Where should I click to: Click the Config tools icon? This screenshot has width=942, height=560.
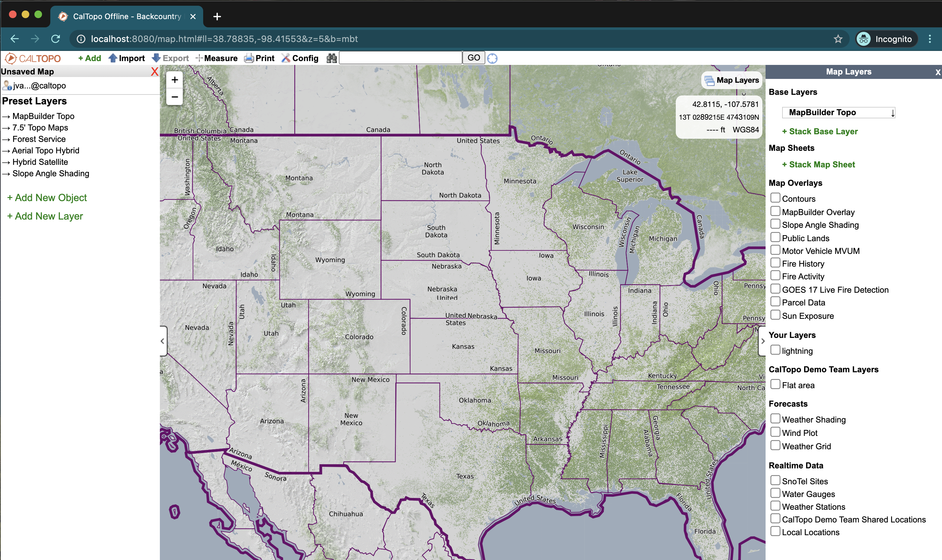coord(286,58)
